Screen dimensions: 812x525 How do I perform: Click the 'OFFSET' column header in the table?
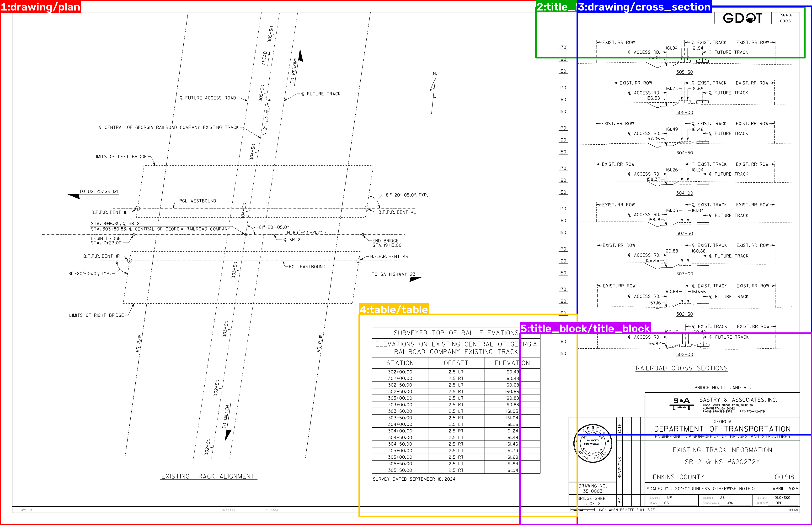pyautogui.click(x=456, y=363)
